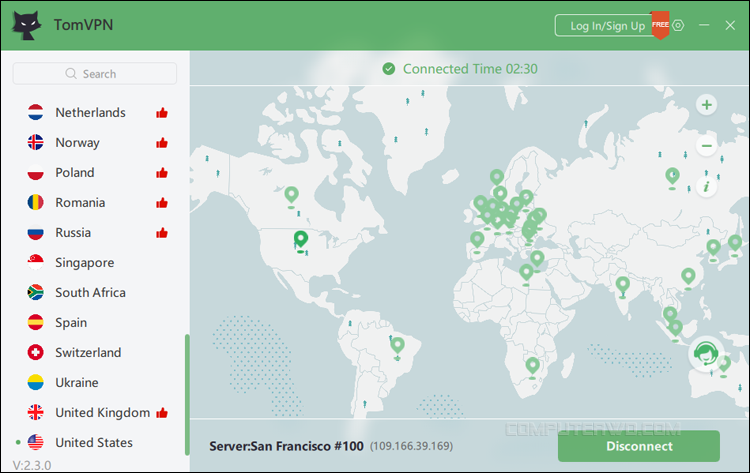Select the Brazil map pin marker

tap(397, 347)
